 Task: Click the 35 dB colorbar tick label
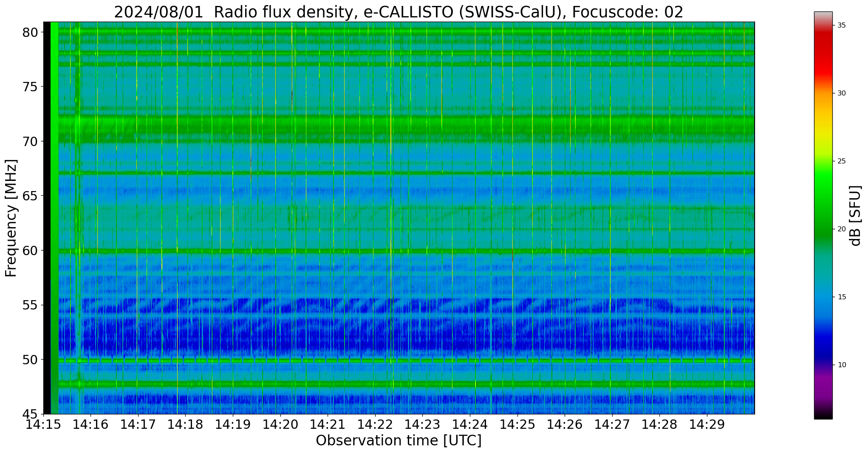click(x=841, y=25)
